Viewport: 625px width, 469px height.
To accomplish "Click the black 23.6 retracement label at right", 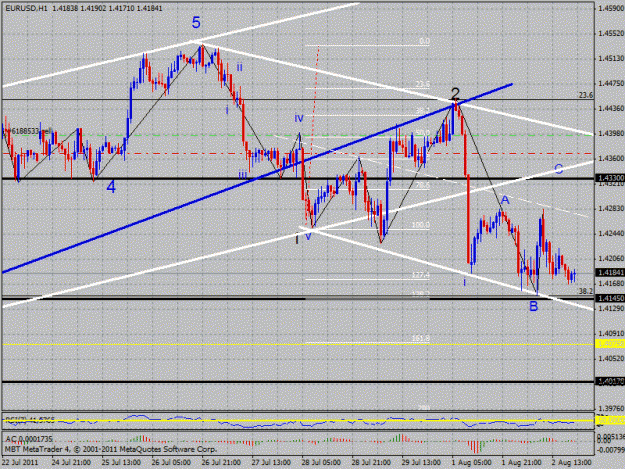I will tap(586, 95).
